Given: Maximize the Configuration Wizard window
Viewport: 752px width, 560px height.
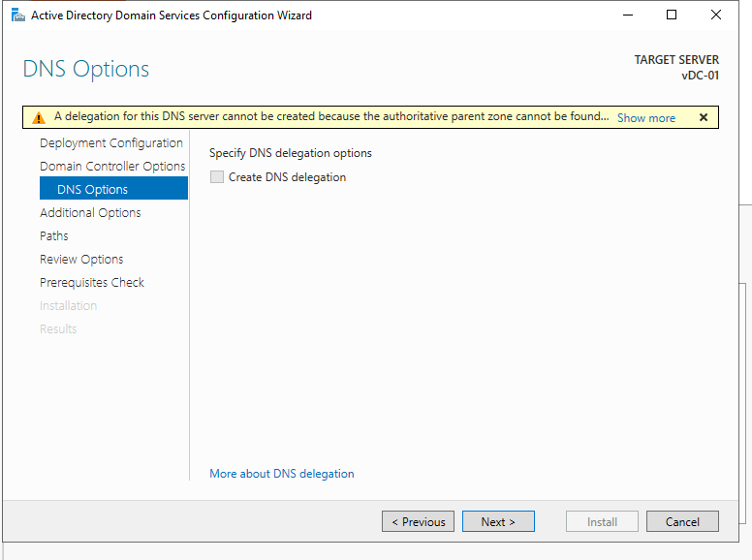Looking at the screenshot, I should point(672,15).
